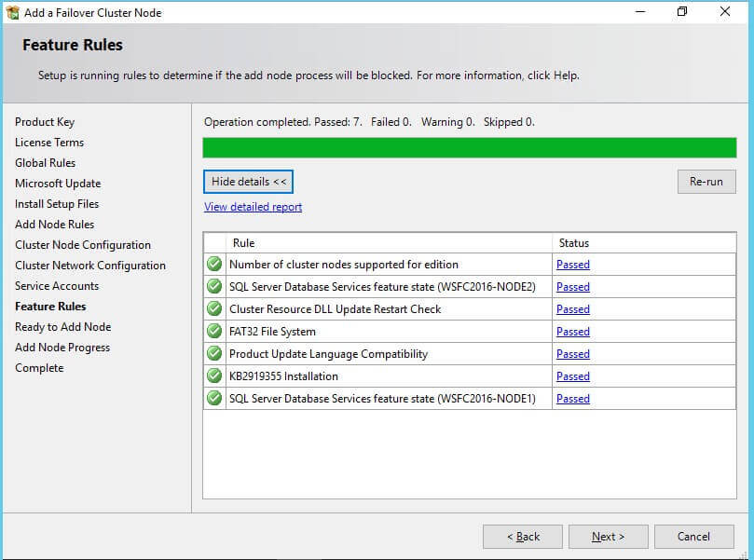Open the View detailed report link
This screenshot has width=754, height=560.
[x=253, y=207]
